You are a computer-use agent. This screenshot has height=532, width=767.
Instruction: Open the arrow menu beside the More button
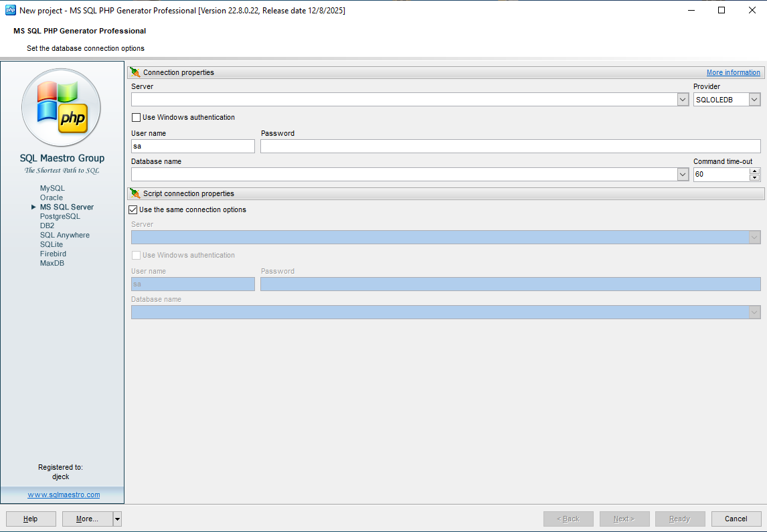point(117,519)
